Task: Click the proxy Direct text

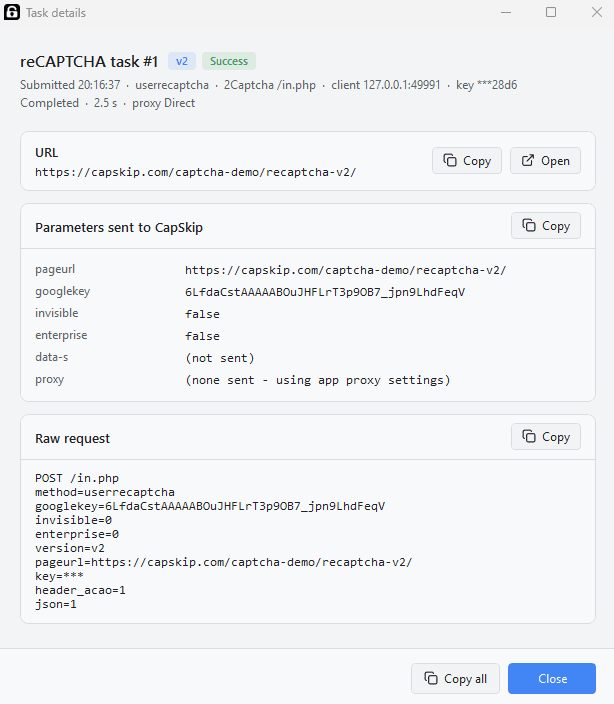Action: coord(163,103)
